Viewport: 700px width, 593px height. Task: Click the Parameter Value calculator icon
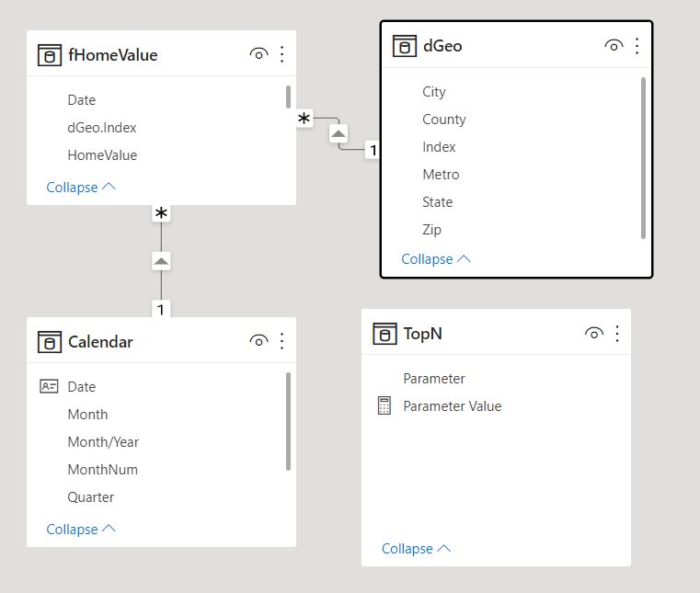click(x=384, y=406)
